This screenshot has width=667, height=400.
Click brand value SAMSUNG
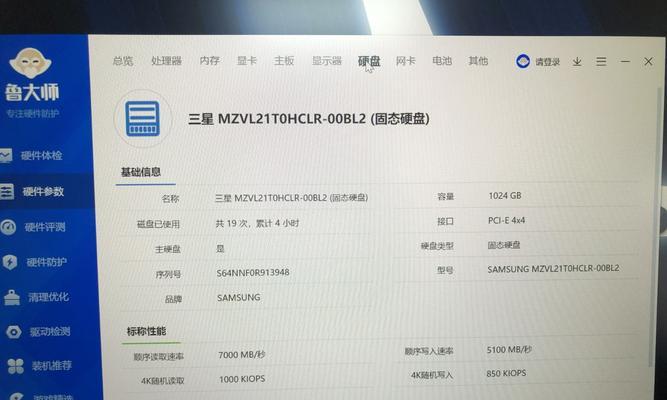239,297
